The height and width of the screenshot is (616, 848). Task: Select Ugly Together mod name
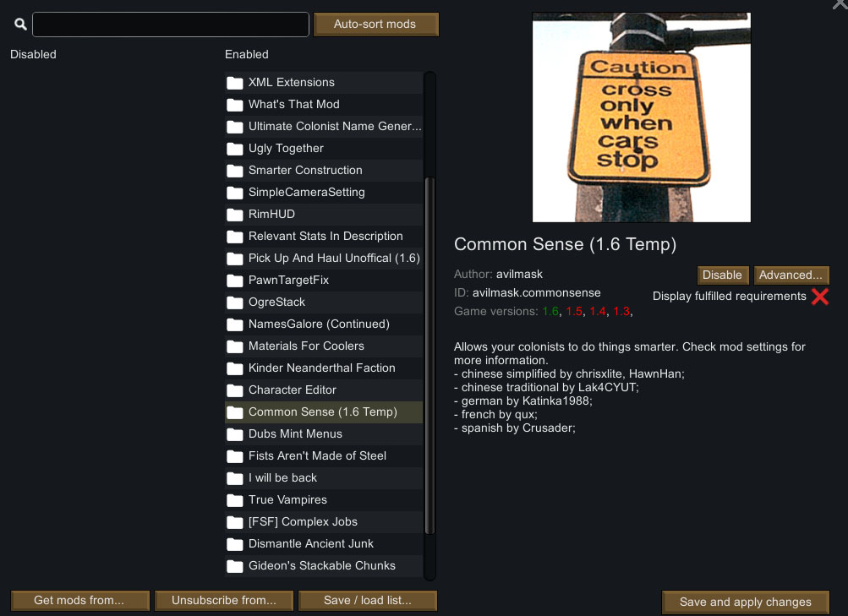286,148
